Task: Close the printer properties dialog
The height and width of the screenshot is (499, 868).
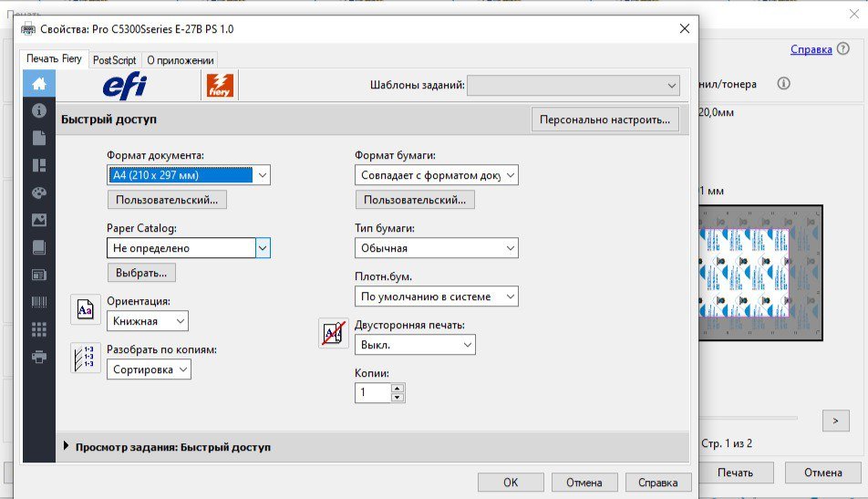Action: click(684, 29)
